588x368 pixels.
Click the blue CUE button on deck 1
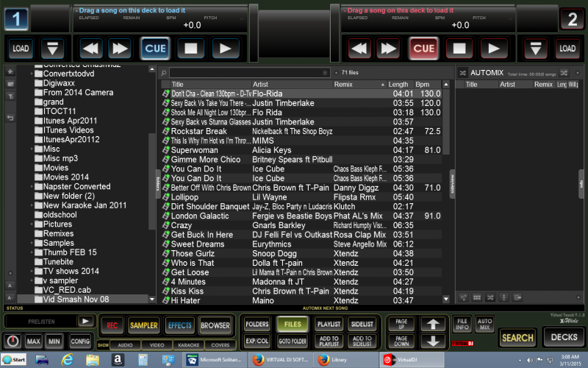click(x=155, y=49)
